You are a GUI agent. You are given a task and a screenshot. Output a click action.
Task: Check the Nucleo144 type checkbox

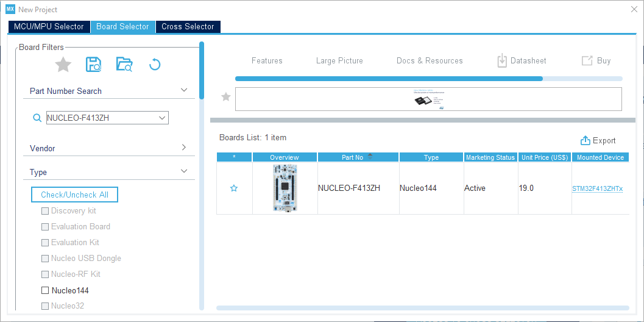45,290
